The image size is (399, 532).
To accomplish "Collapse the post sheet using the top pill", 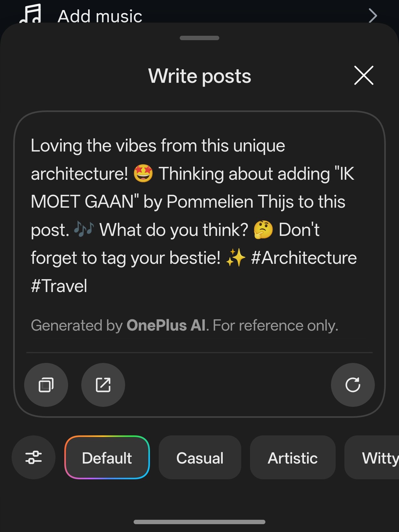I will click(x=199, y=38).
